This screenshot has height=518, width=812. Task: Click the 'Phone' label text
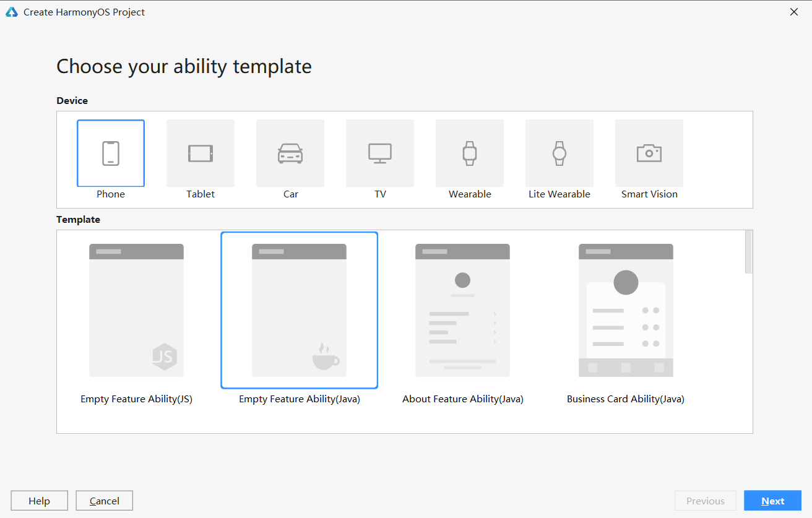111,194
